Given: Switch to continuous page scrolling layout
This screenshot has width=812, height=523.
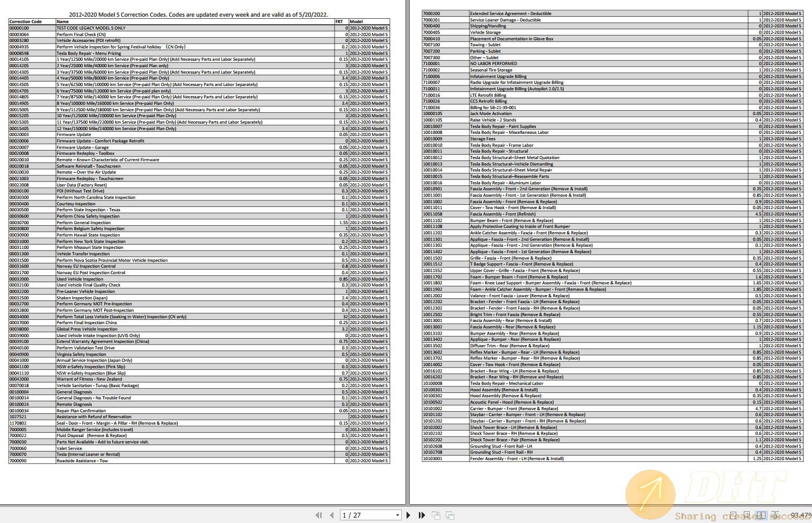Looking at the screenshot, I should (746, 515).
